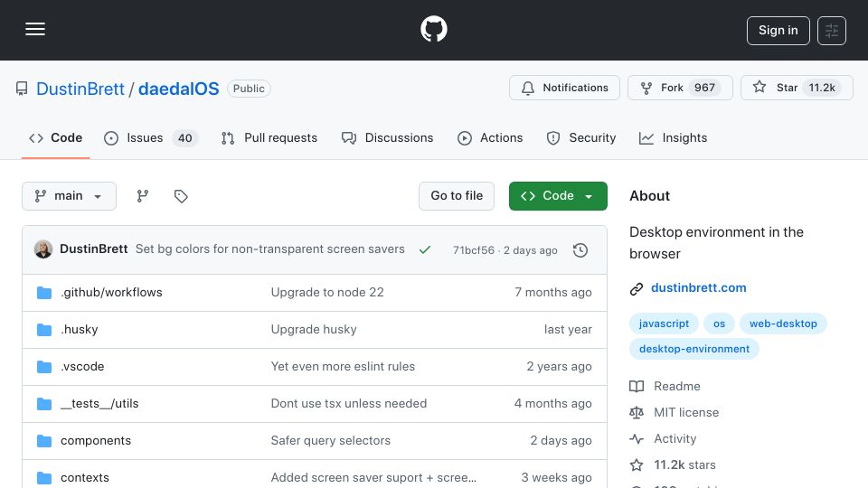
Task: Open the .github/workflows folder
Action: pyautogui.click(x=111, y=292)
